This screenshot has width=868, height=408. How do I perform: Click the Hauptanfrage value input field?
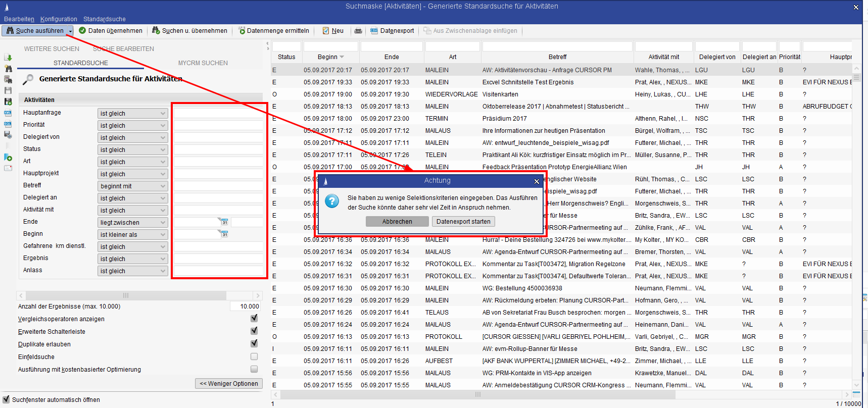(218, 113)
